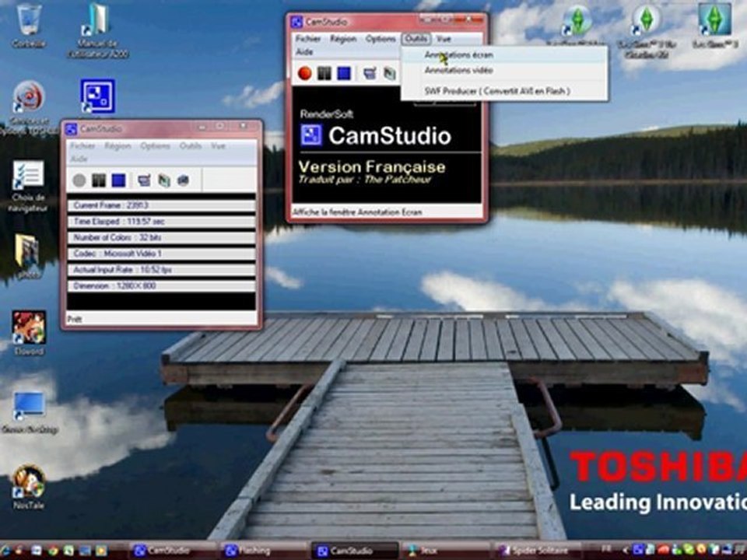
Task: Open Vue menu in front CamStudio window
Action: pos(443,39)
